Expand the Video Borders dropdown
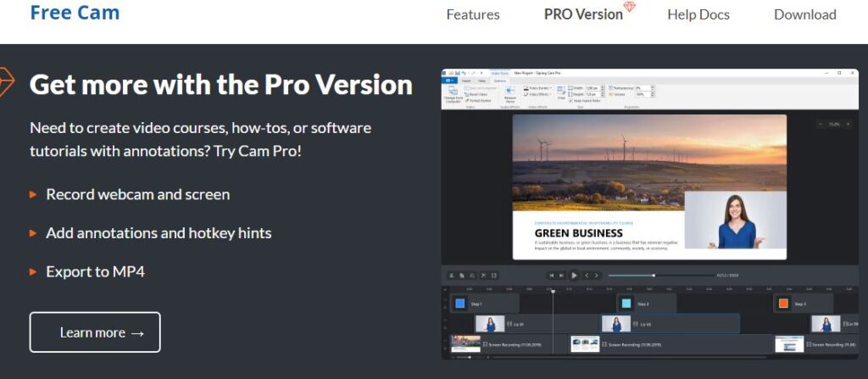Image resolution: width=868 pixels, height=379 pixels. click(x=537, y=88)
